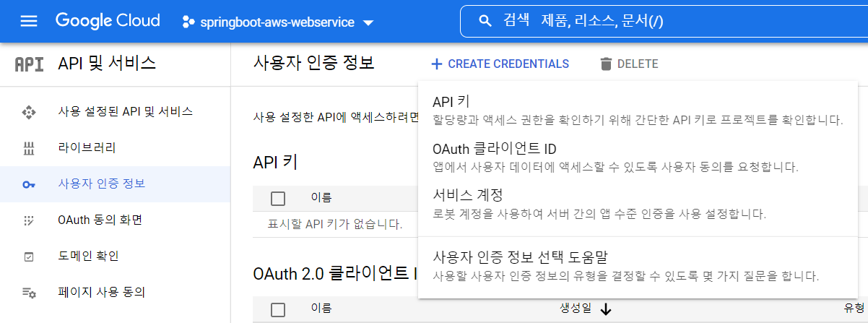
Task: Click the 생성일 descending sort arrow
Action: 605,309
